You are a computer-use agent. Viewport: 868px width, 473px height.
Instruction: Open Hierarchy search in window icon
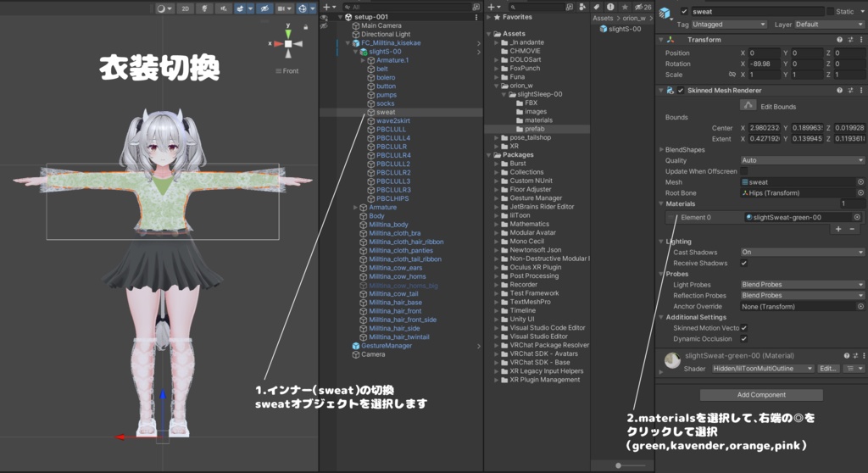point(476,7)
